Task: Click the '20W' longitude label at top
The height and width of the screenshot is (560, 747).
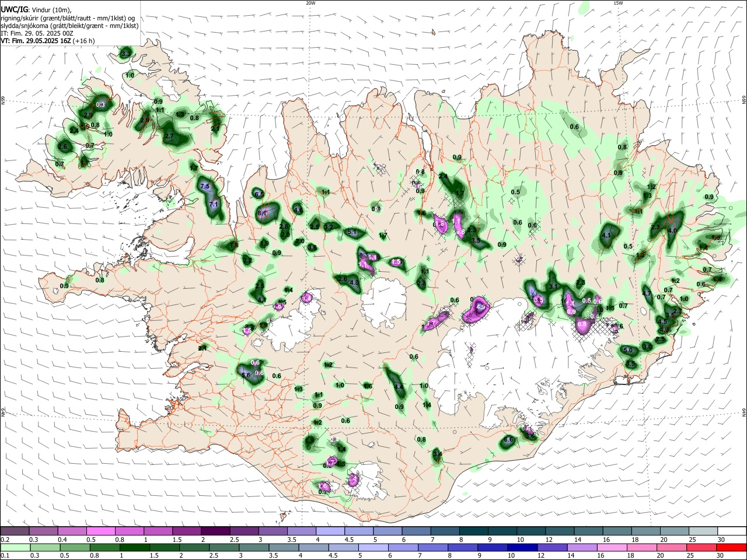Action: coord(310,3)
